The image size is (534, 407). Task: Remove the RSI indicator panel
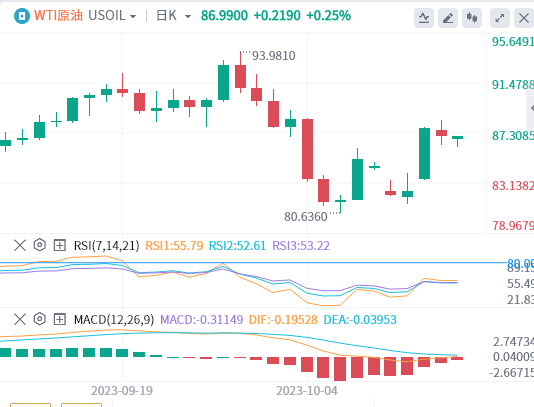click(20, 245)
